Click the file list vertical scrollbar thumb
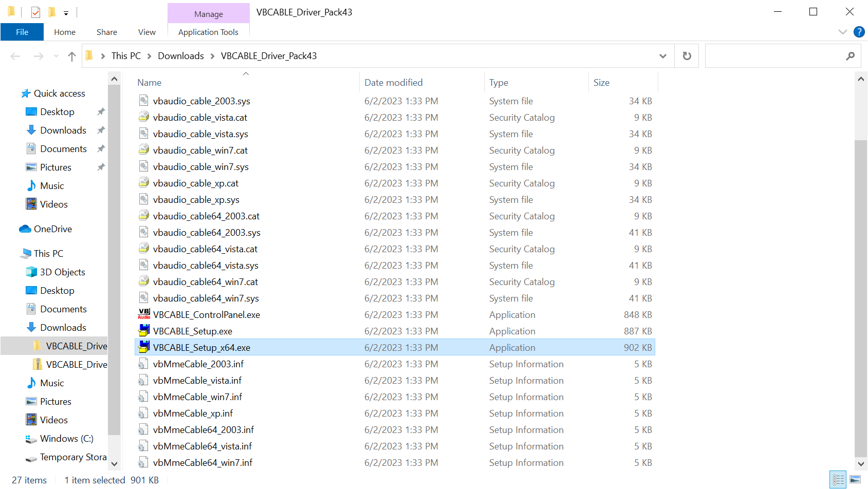868x489 pixels. pyautogui.click(x=861, y=298)
